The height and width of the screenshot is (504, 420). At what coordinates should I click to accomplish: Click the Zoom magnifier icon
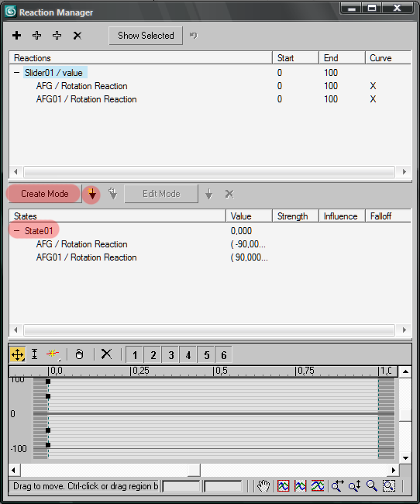point(372,485)
